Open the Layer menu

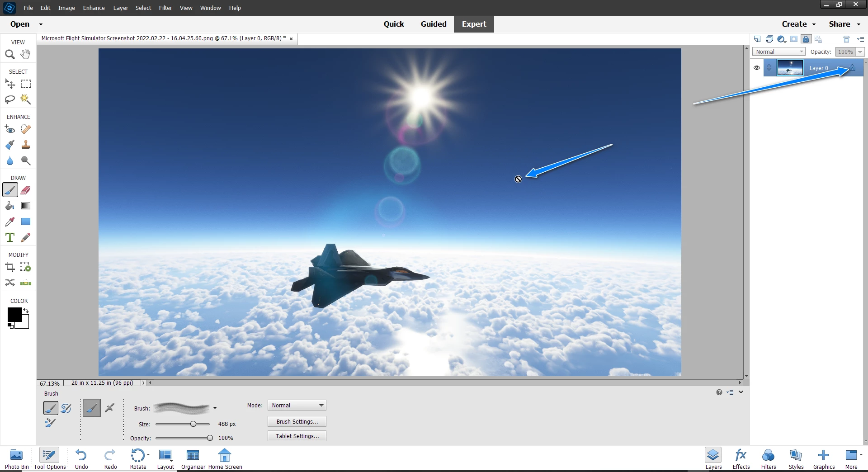click(120, 8)
